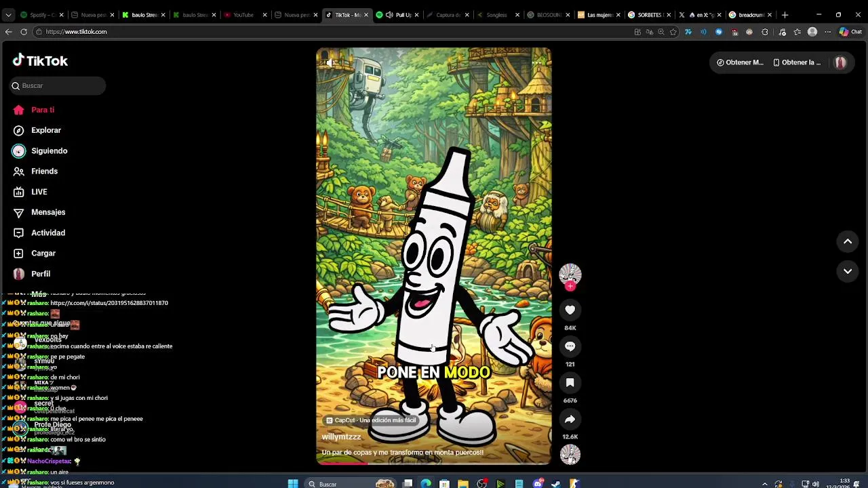Open the tab list dropdown arrow
868x488 pixels.
8,15
